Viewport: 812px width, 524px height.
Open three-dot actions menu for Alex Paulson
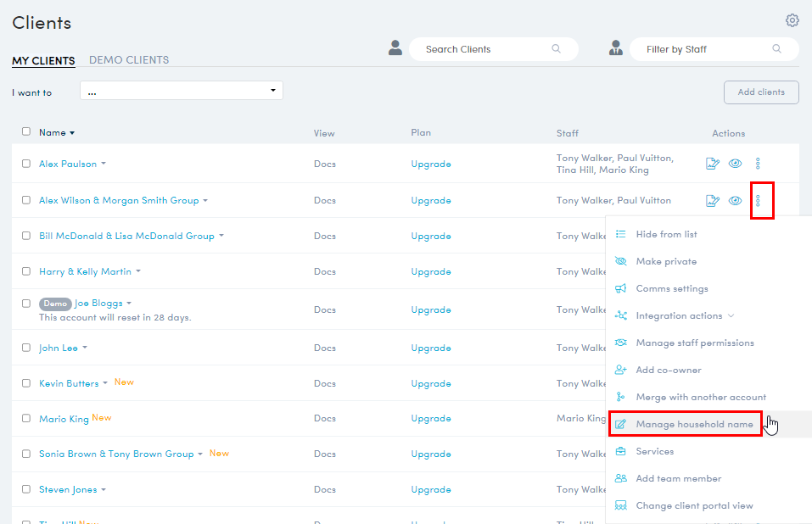pyautogui.click(x=759, y=164)
